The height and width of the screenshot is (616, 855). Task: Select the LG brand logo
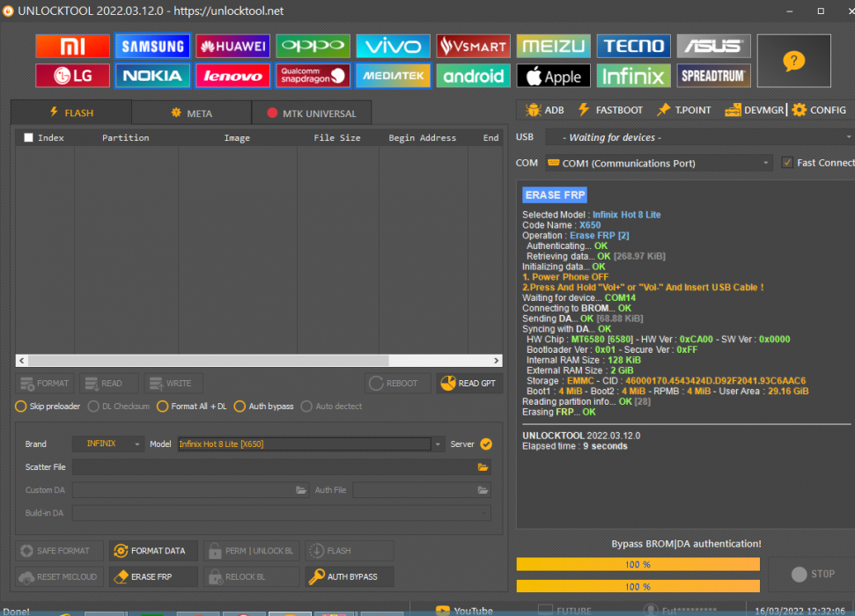pos(72,76)
